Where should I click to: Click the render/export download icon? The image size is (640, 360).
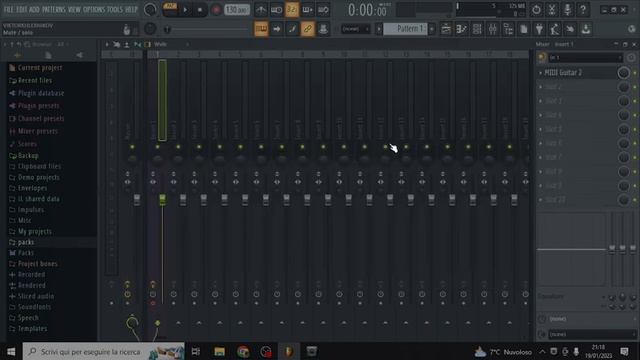click(586, 29)
